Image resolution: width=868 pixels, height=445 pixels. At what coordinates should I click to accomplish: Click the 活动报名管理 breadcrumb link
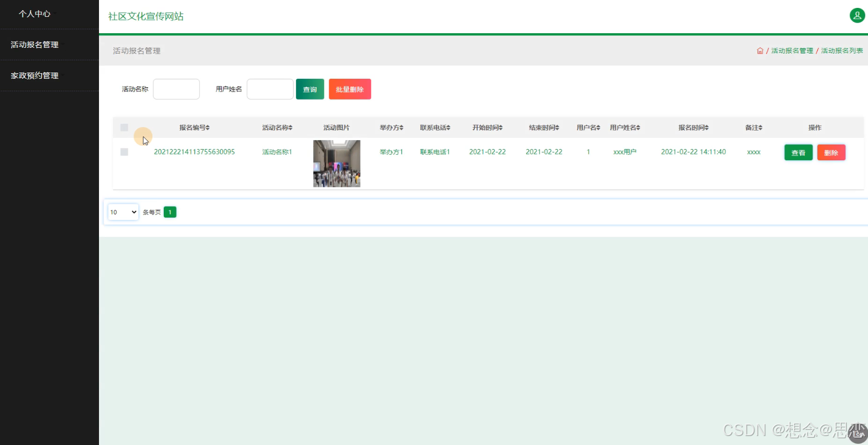point(792,51)
